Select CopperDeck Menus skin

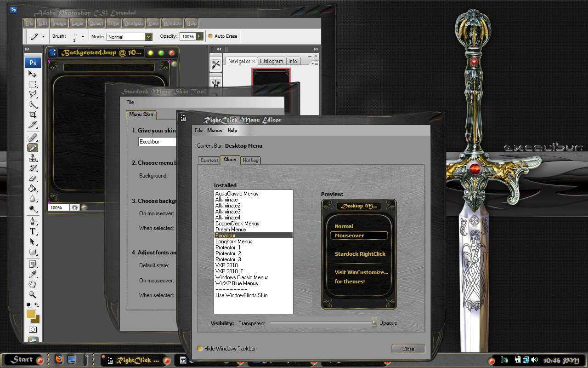point(254,224)
